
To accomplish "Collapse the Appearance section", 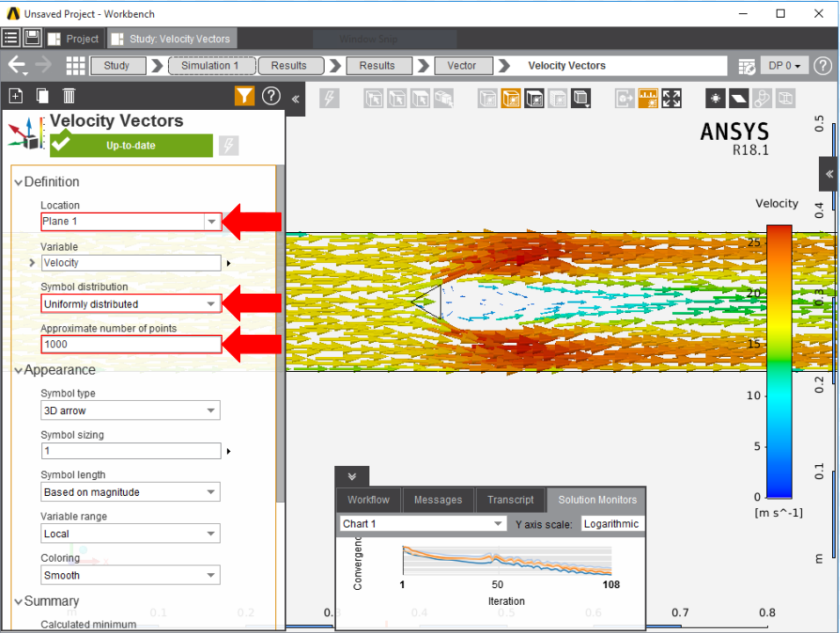I will 18,371.
